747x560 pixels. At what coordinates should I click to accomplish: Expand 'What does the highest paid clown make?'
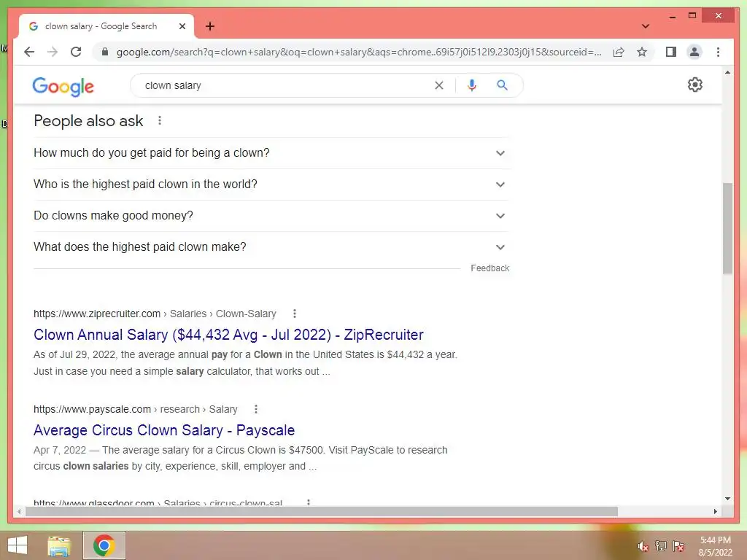click(271, 247)
